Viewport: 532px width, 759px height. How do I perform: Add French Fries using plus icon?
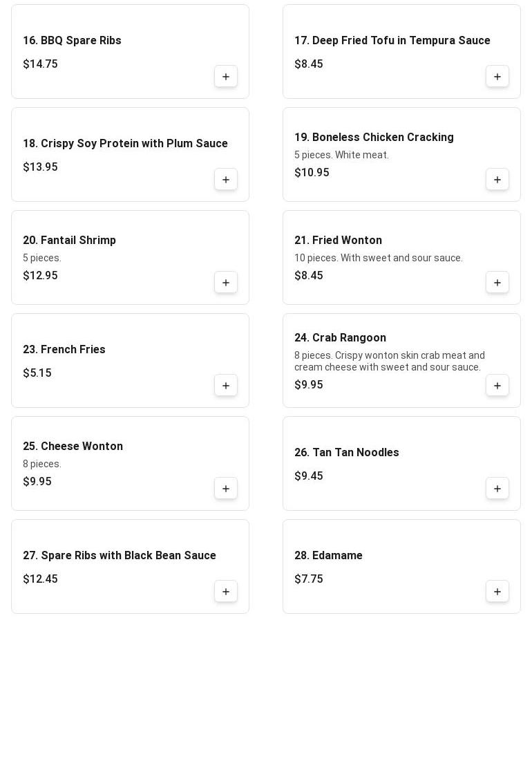pyautogui.click(x=226, y=386)
